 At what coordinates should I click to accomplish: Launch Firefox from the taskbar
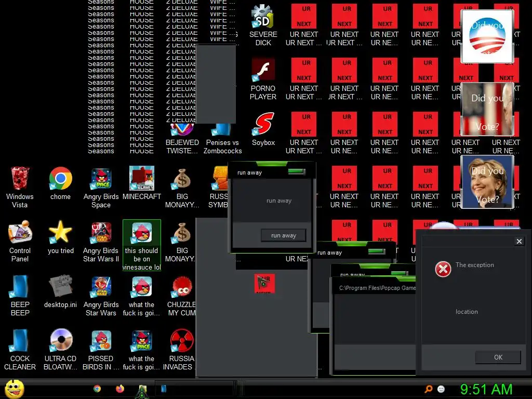[x=120, y=389]
